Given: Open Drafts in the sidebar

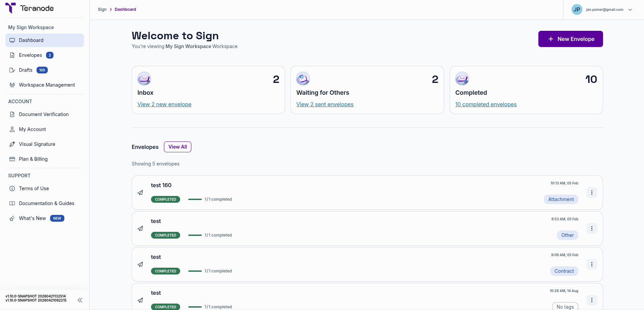Looking at the screenshot, I should (45, 70).
